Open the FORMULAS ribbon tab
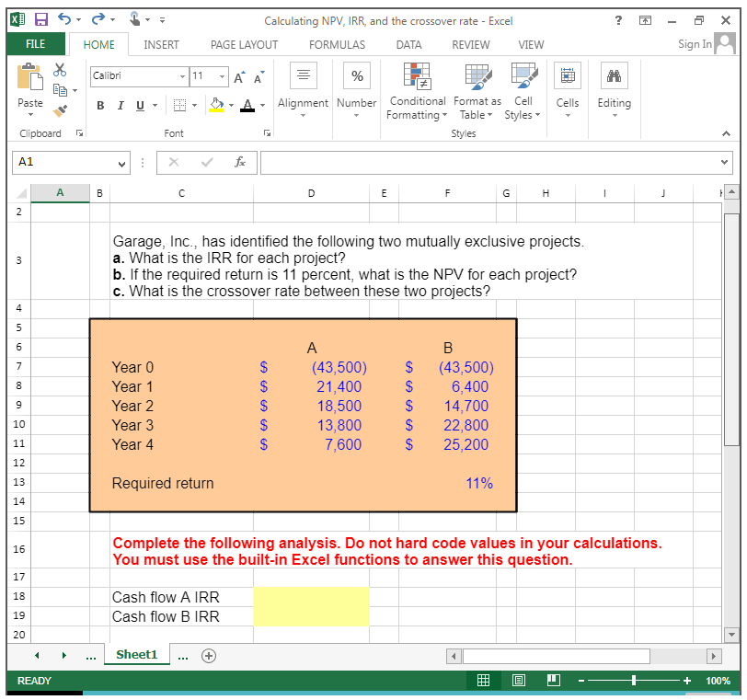The image size is (747, 700). [x=337, y=44]
